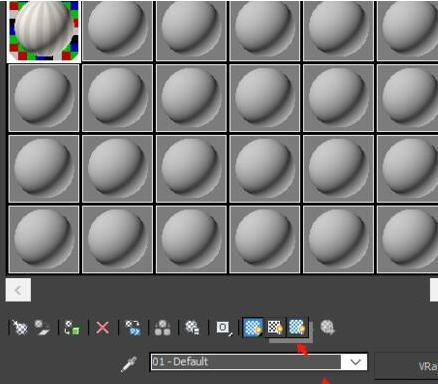
Task: Choose the last blue checker flyout option
Action: (297, 327)
